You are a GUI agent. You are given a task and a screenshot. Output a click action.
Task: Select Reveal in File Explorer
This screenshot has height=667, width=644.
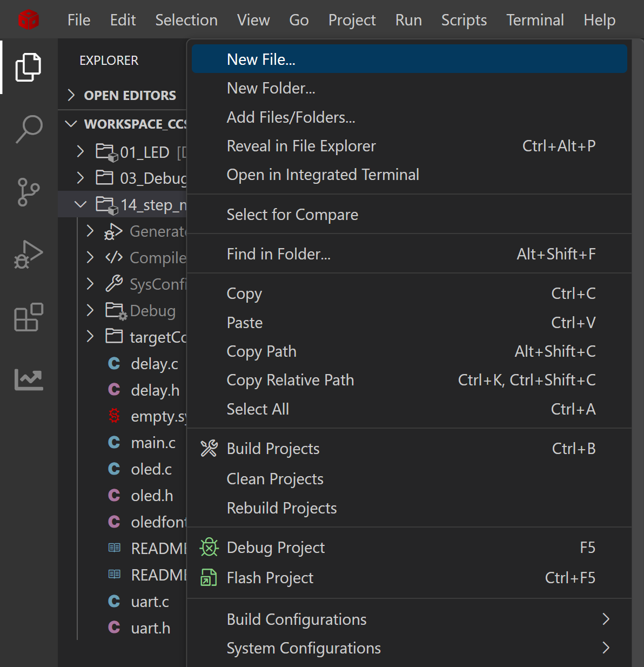[410, 146]
